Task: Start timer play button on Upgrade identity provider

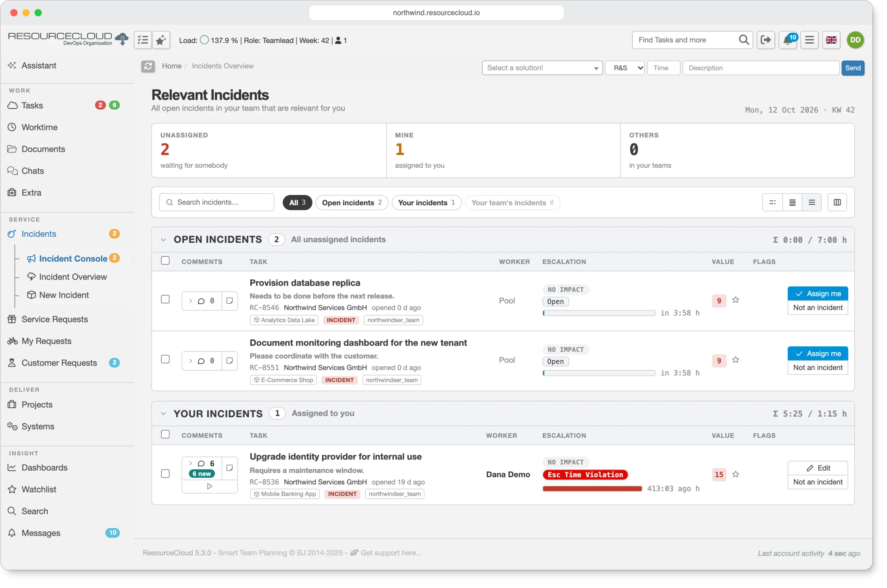Action: coord(209,486)
